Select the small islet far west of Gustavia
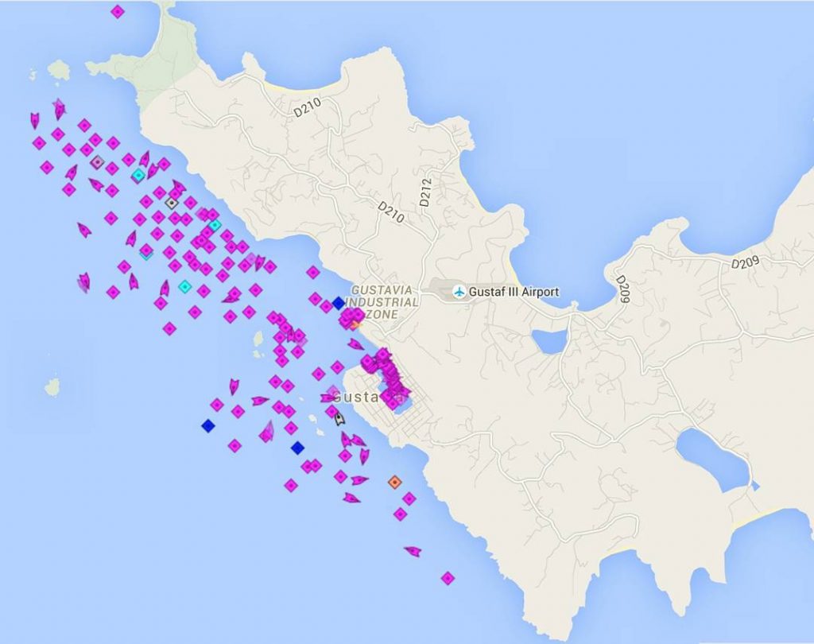Screen dimensions: 814x644 (x=52, y=387)
